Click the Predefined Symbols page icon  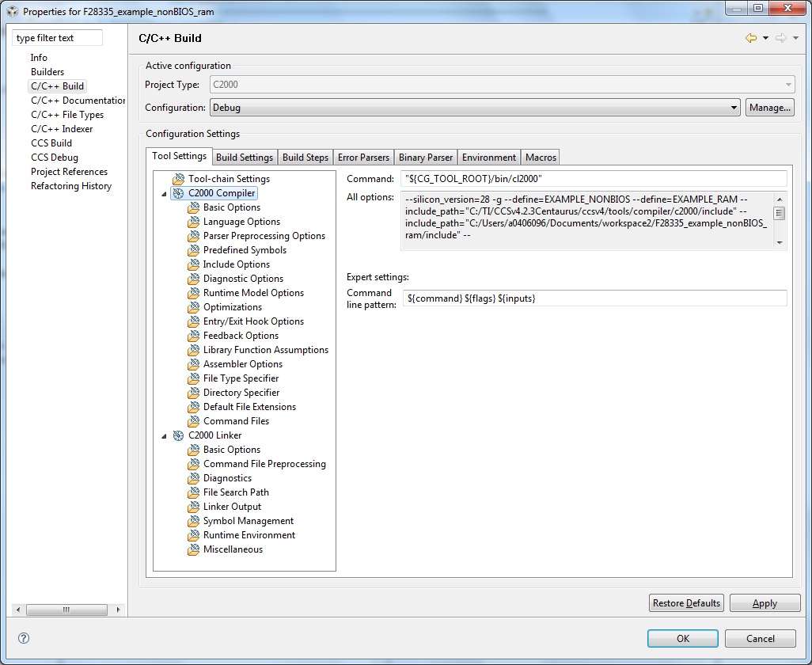click(194, 249)
